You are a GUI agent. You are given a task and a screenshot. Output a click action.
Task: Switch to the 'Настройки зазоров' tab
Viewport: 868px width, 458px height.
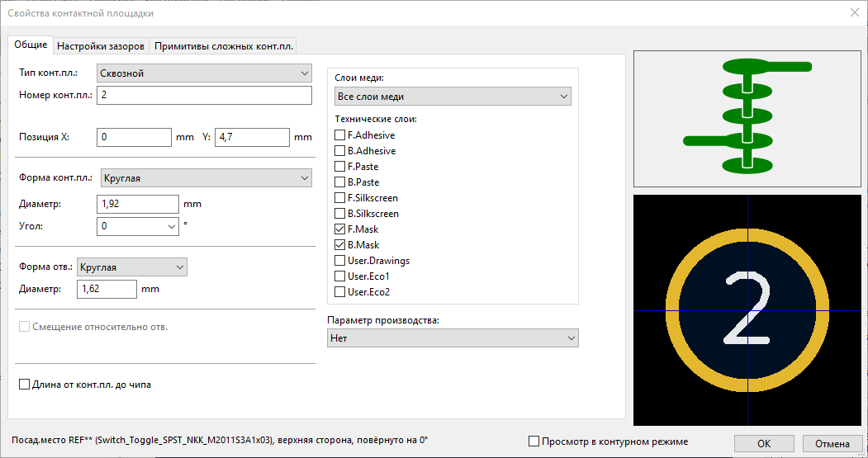(101, 45)
